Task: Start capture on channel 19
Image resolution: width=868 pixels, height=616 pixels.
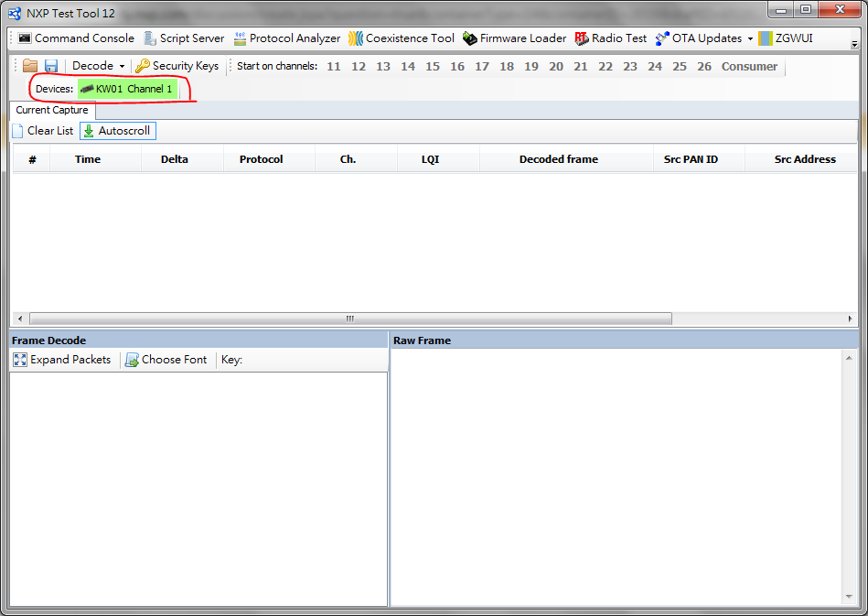Action: (x=531, y=67)
